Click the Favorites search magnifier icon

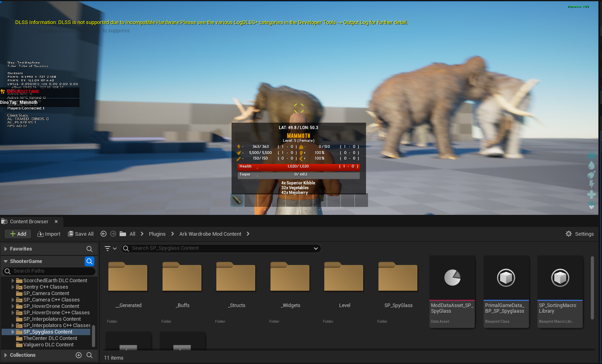point(89,249)
